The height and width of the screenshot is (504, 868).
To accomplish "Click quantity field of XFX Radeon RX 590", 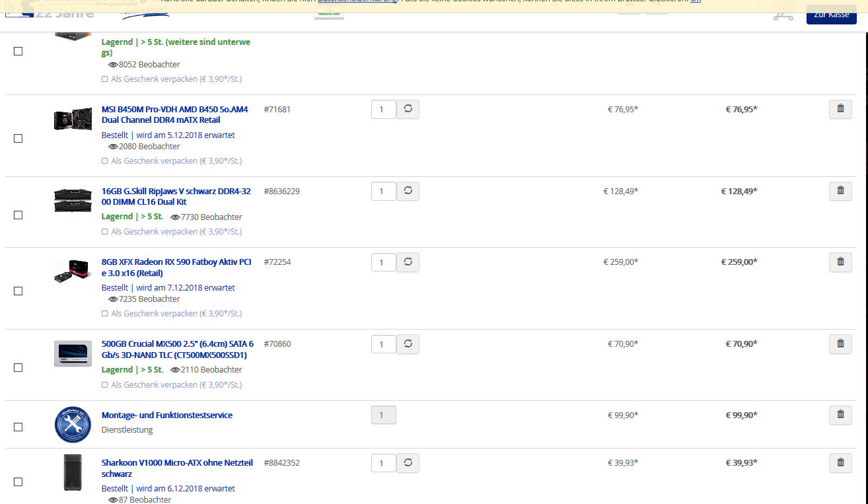I will pyautogui.click(x=384, y=263).
